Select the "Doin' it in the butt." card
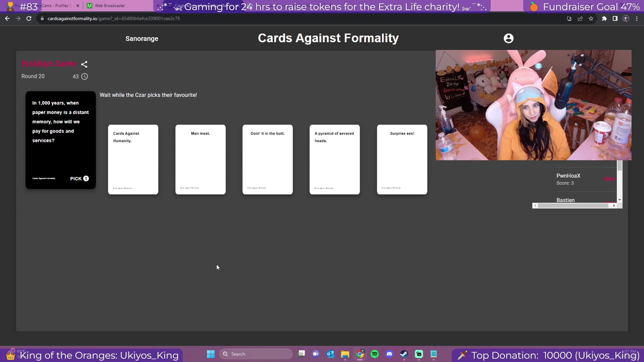Viewport: 644px width, 362px height. (268, 160)
